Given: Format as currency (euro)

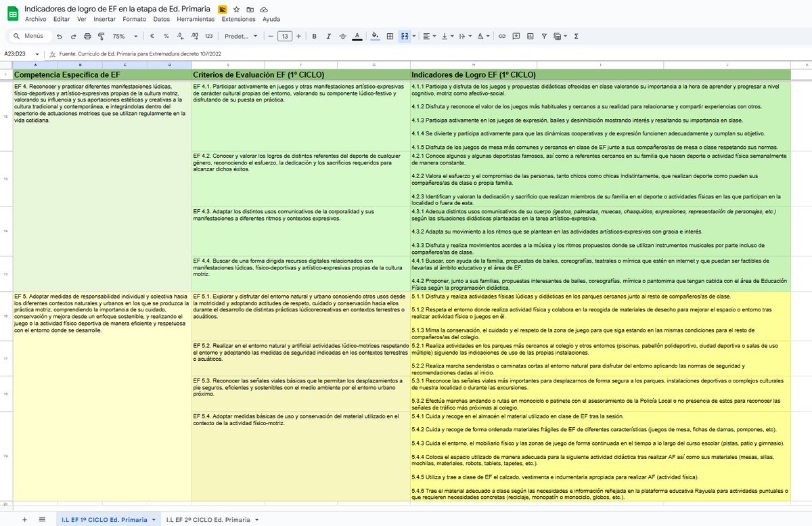Looking at the screenshot, I should click(154, 36).
